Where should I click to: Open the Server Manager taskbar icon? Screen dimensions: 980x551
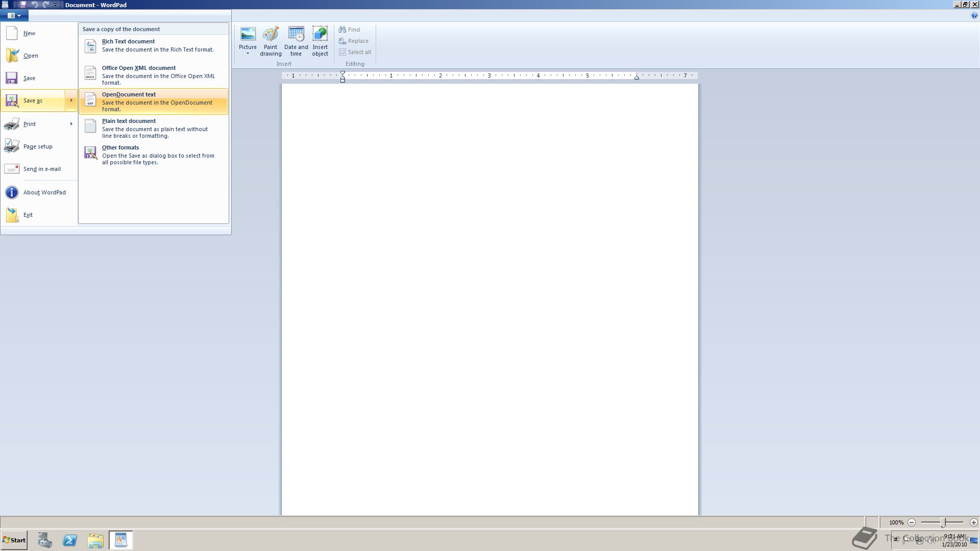(44, 540)
